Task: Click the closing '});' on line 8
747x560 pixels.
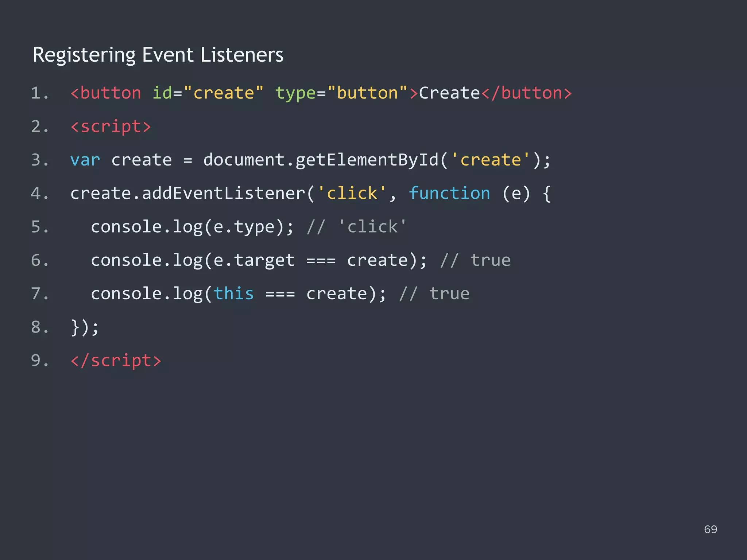Action: click(x=84, y=327)
